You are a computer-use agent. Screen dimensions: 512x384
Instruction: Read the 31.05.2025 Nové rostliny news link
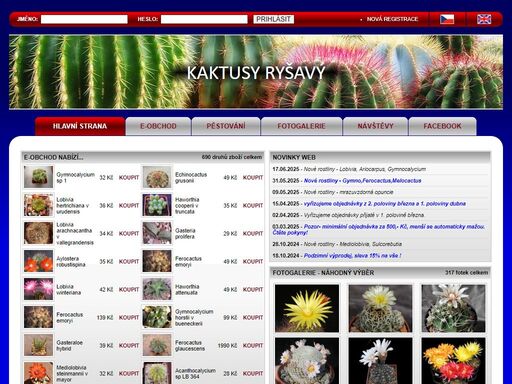[x=362, y=181]
